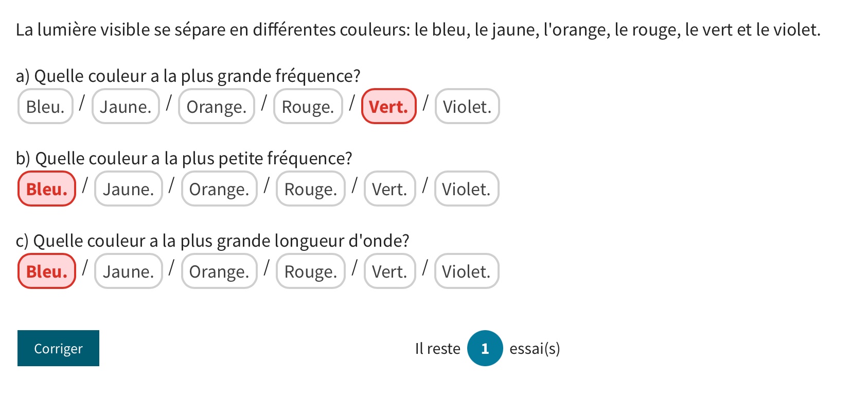Choose Bleu in highest frequency question
The height and width of the screenshot is (393, 868).
45,107
